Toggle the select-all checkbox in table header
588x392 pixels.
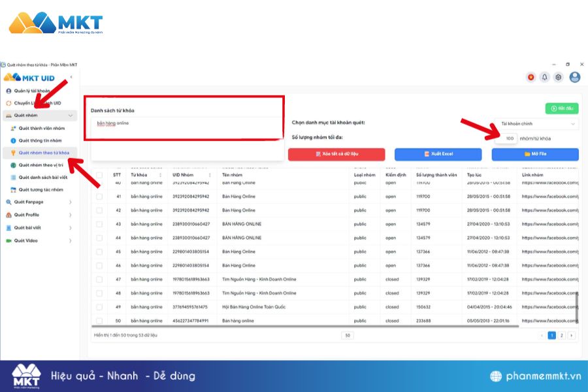click(x=99, y=175)
